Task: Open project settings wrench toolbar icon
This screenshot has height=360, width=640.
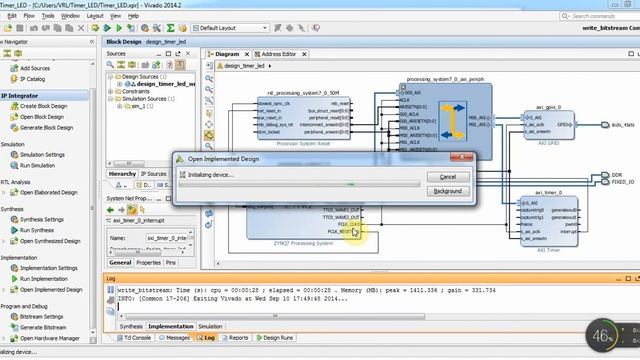Action: [x=157, y=28]
